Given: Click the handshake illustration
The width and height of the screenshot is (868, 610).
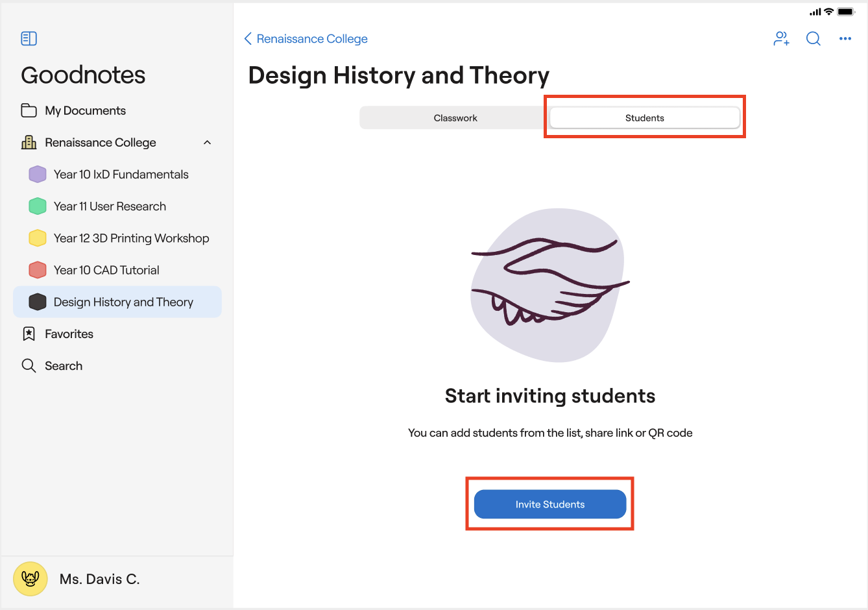Looking at the screenshot, I should point(549,284).
